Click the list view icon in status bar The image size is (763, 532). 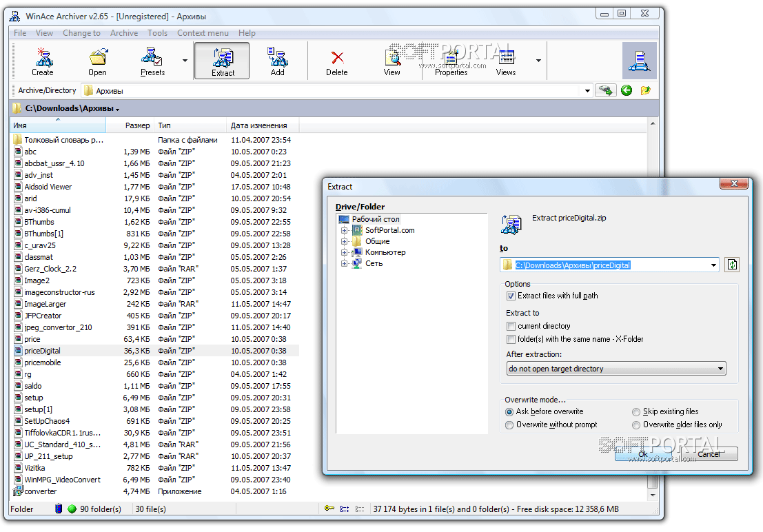[x=345, y=509]
